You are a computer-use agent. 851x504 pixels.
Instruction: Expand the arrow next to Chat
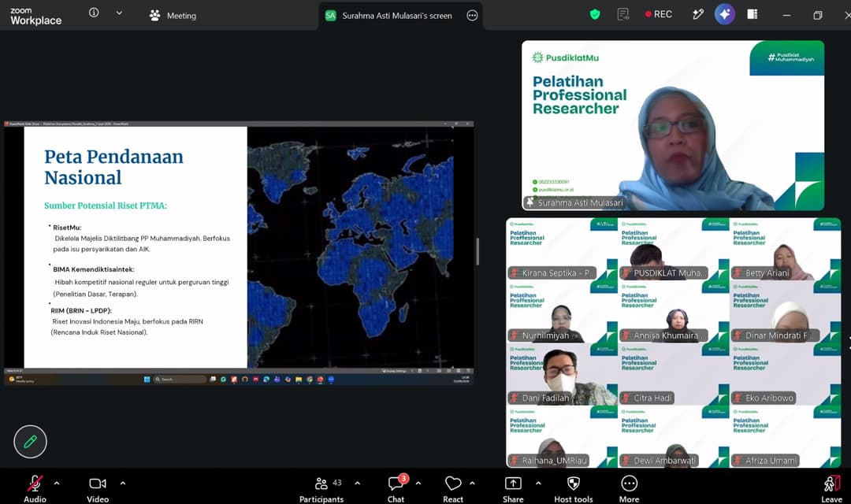pos(418,483)
